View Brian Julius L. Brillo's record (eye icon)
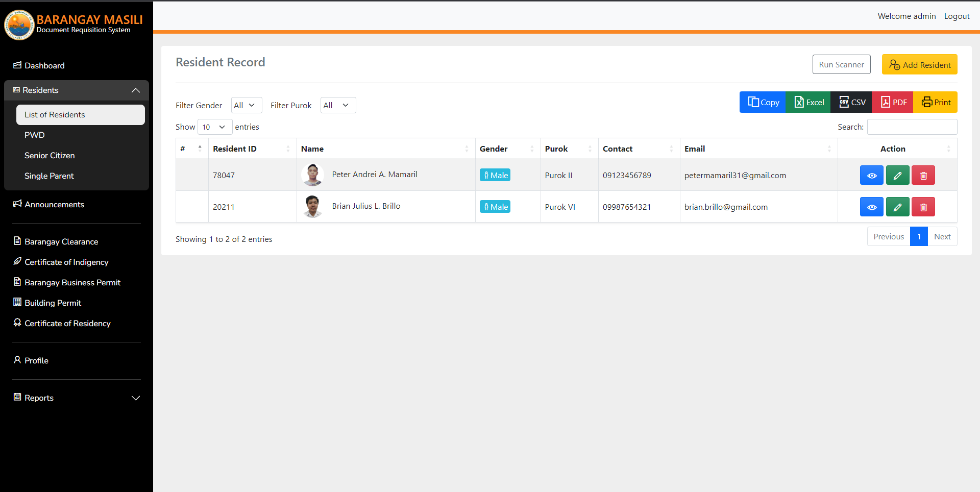The height and width of the screenshot is (492, 980). pyautogui.click(x=871, y=207)
